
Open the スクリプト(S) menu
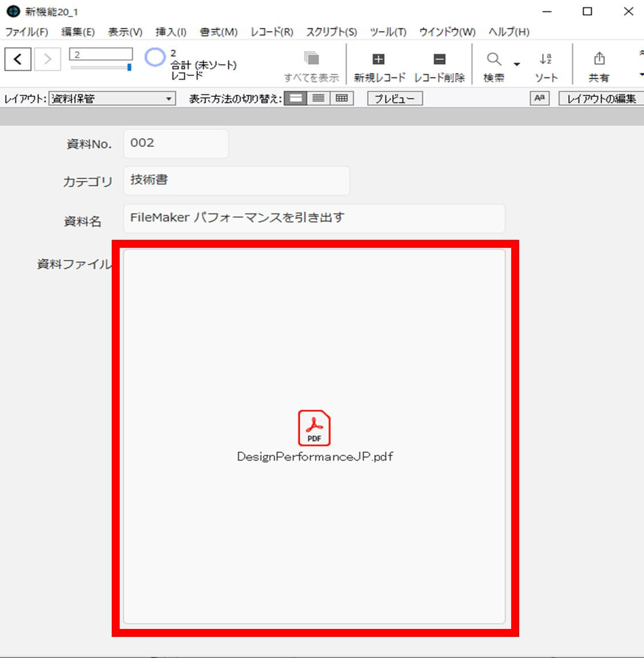pyautogui.click(x=331, y=32)
